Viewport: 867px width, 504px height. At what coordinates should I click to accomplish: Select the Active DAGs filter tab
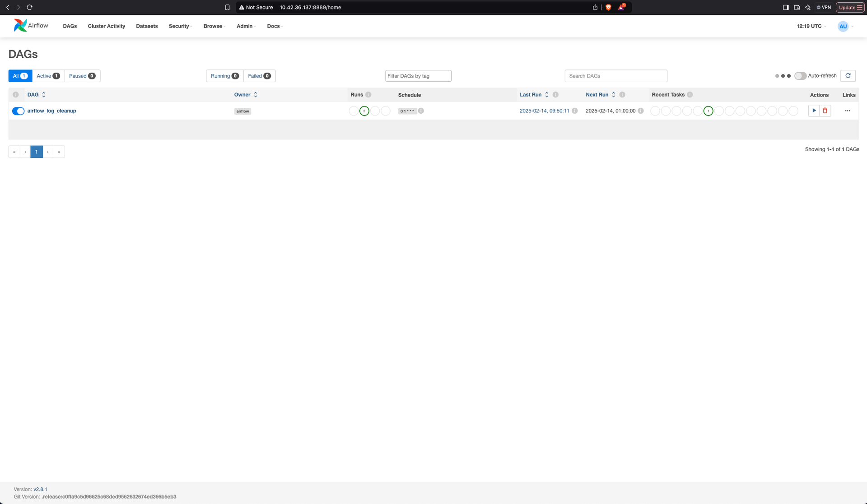pos(48,76)
